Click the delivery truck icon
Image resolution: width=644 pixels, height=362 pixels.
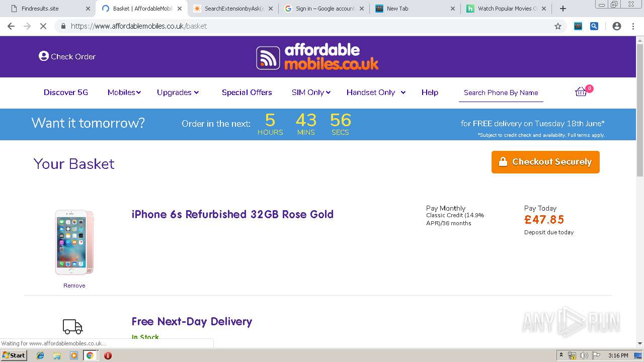(72, 326)
